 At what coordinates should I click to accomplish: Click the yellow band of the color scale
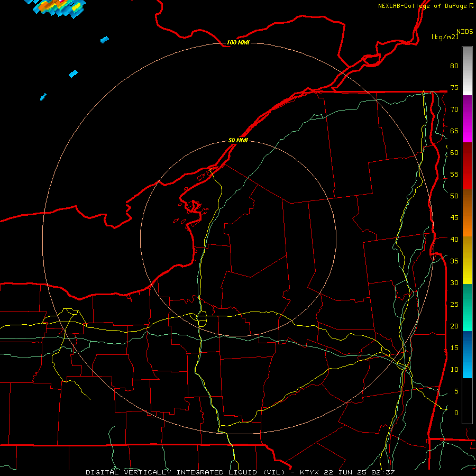click(x=467, y=260)
